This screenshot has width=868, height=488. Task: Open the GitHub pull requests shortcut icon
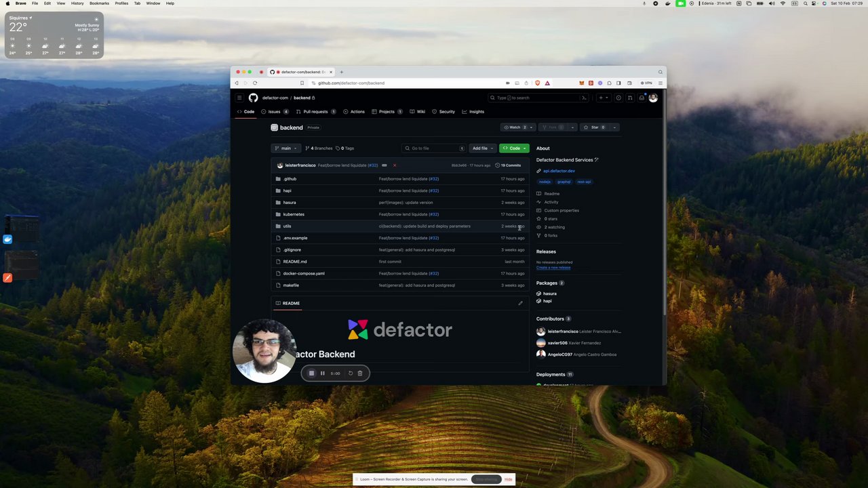[x=630, y=98]
